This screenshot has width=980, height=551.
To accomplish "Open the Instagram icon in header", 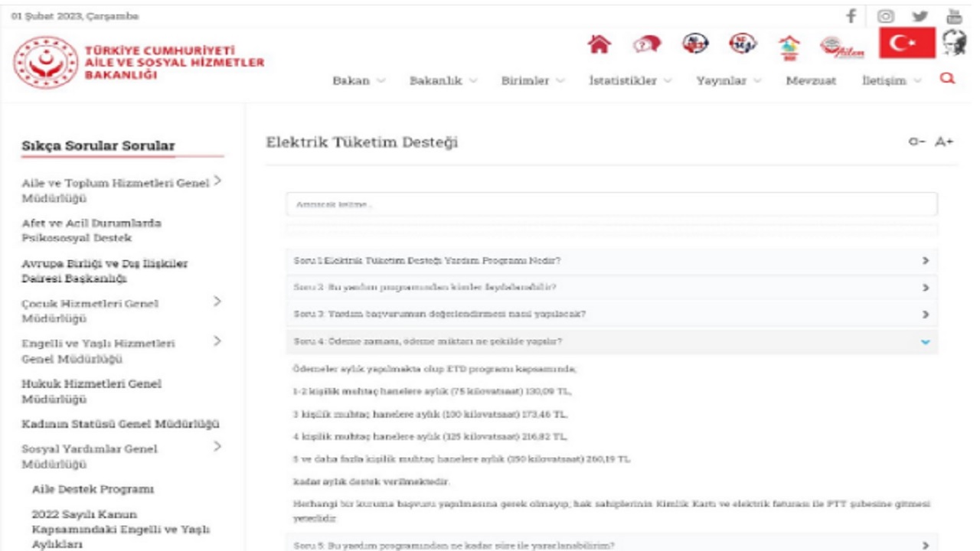I will [x=885, y=16].
